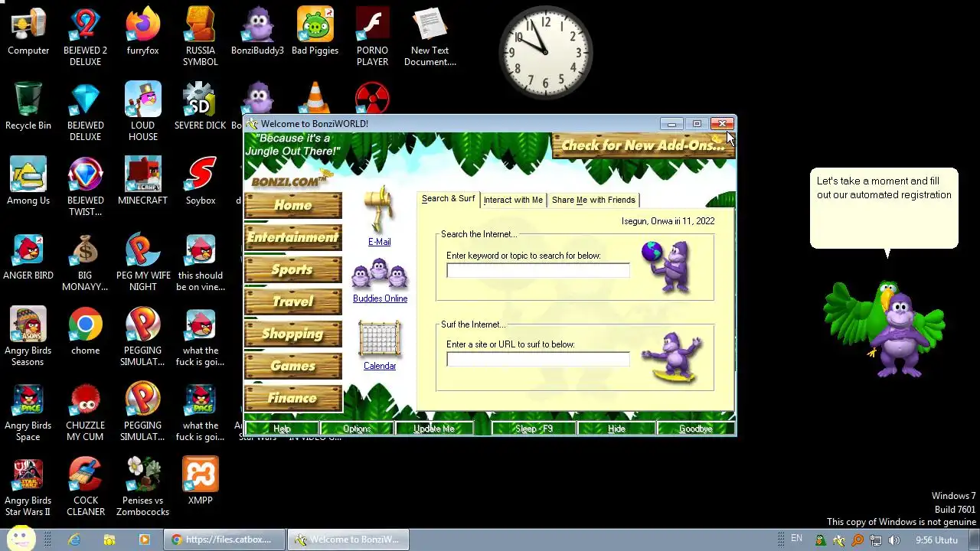Click the gorilla holding the globe

tap(668, 266)
